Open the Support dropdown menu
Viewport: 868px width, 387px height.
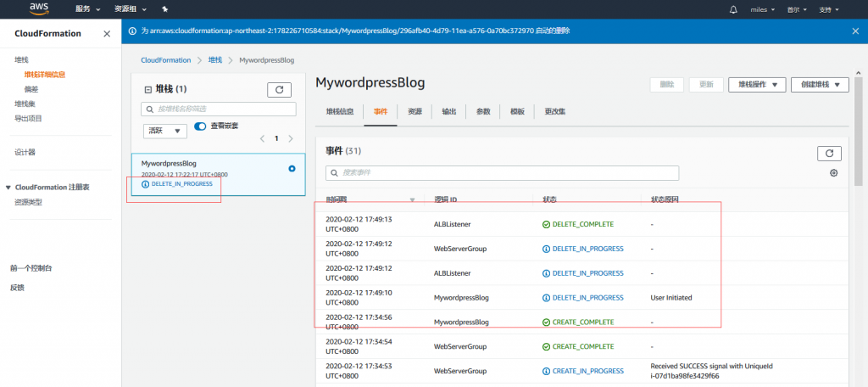click(x=829, y=9)
